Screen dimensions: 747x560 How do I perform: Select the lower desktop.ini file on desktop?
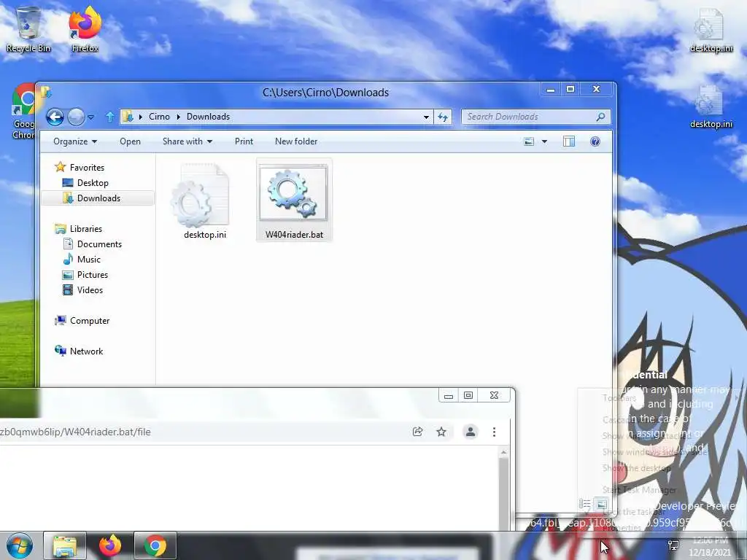pos(711,106)
